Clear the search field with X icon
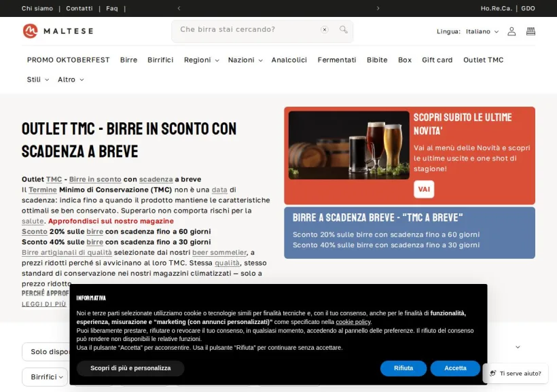557x392 pixels. pos(324,30)
